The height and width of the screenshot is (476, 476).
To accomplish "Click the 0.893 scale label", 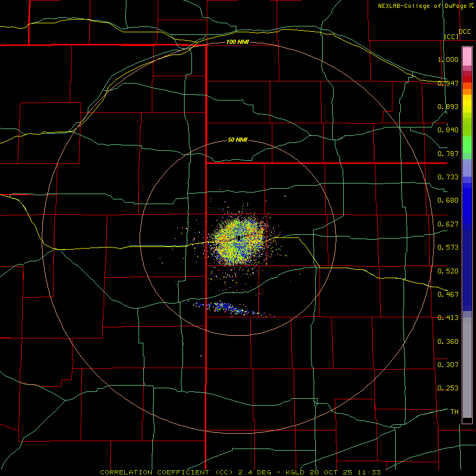I will point(448,106).
